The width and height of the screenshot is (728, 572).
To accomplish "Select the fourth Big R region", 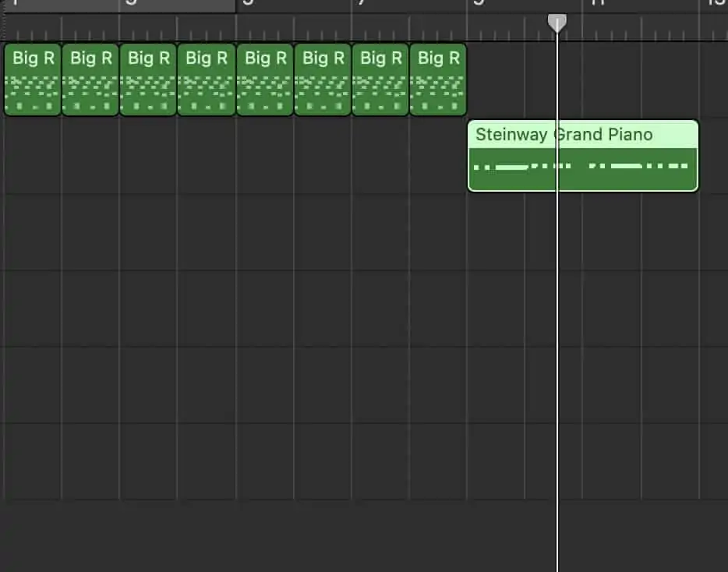I will coord(206,79).
